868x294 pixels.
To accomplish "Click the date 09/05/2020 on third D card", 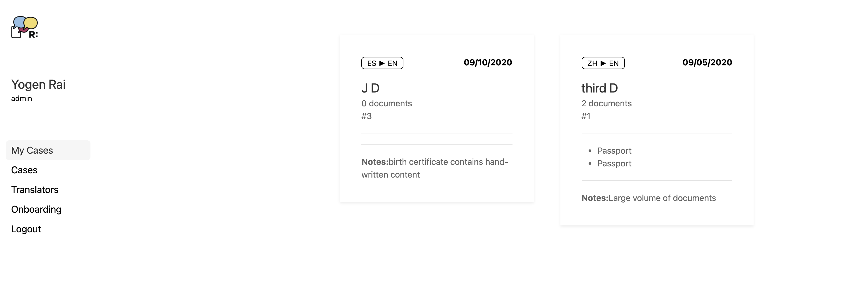I will coord(707,62).
